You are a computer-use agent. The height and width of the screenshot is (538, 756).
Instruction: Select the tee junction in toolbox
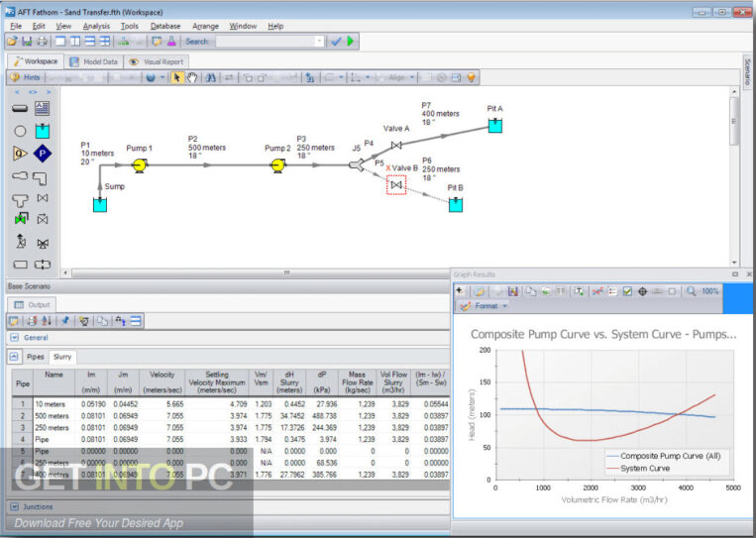point(20,199)
